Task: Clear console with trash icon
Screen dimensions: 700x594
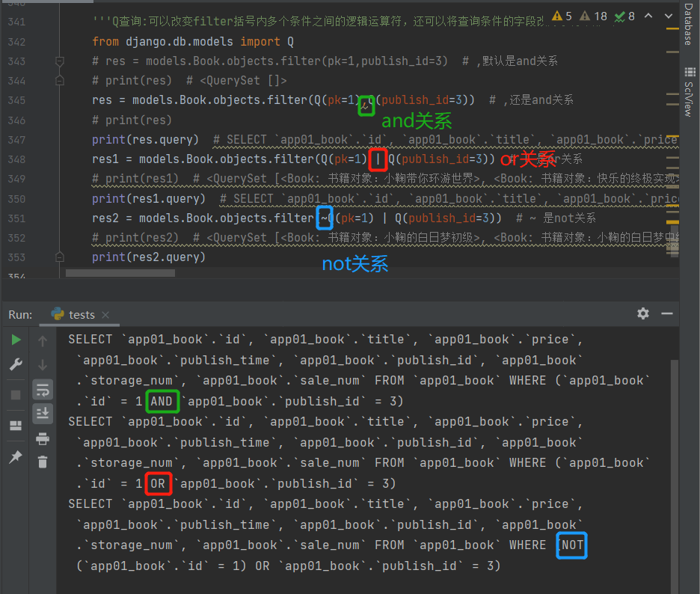Action: tap(43, 462)
